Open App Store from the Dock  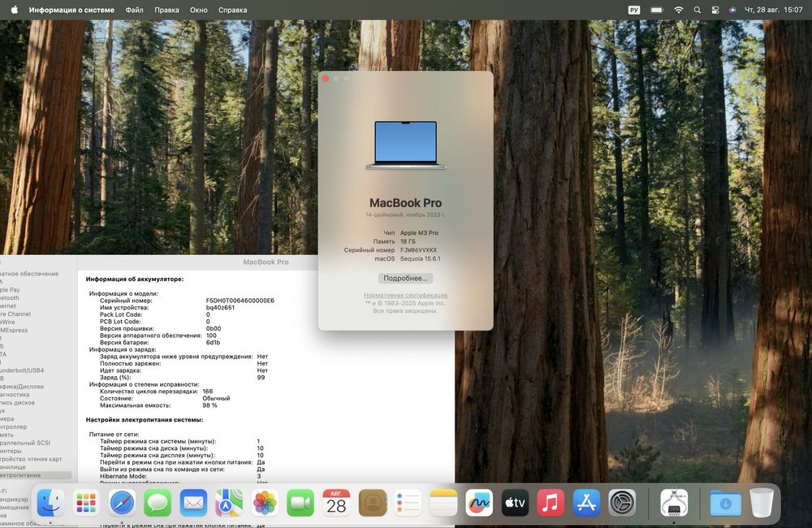click(586, 503)
